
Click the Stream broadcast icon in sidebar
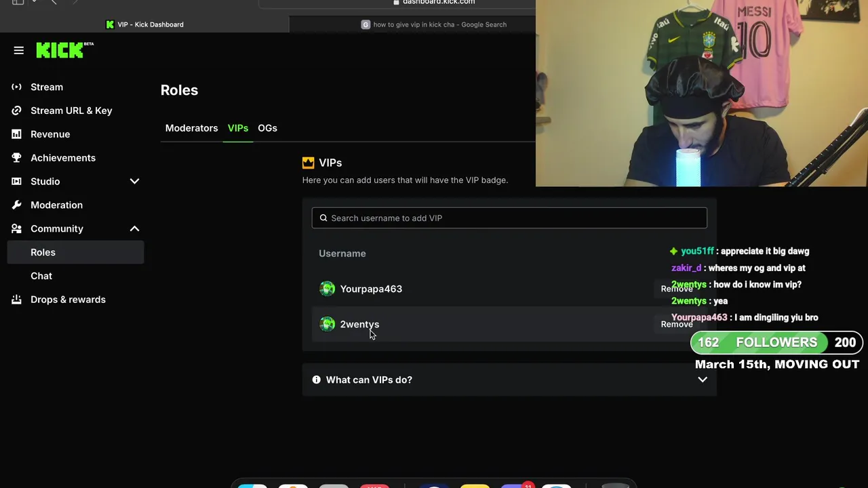[x=17, y=87]
